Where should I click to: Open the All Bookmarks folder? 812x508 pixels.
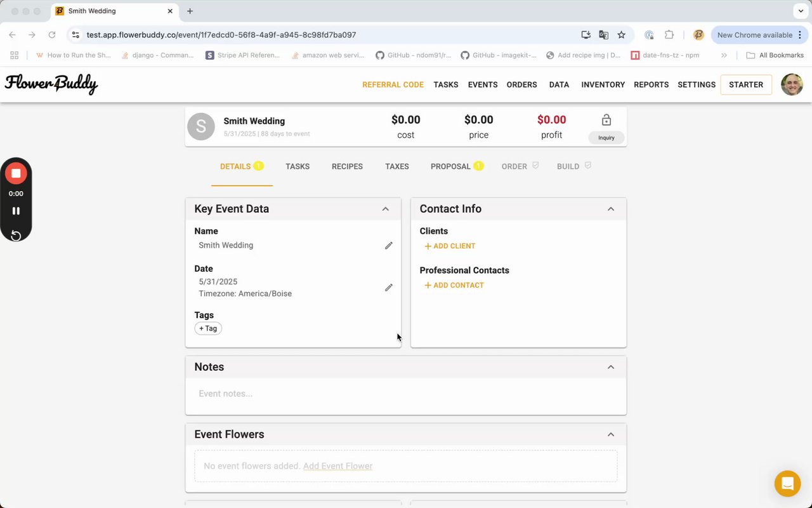[x=775, y=55]
